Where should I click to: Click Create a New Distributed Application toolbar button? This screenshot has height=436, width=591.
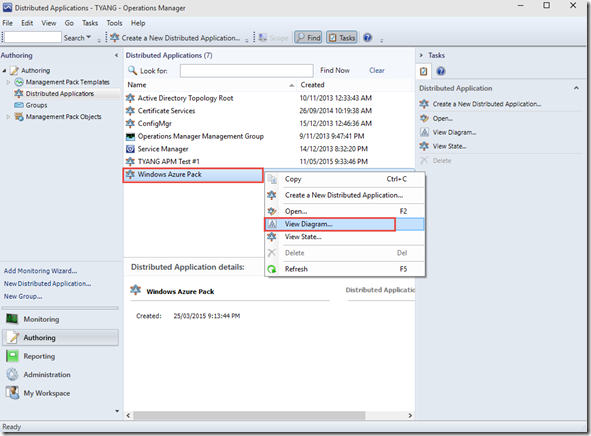[175, 38]
